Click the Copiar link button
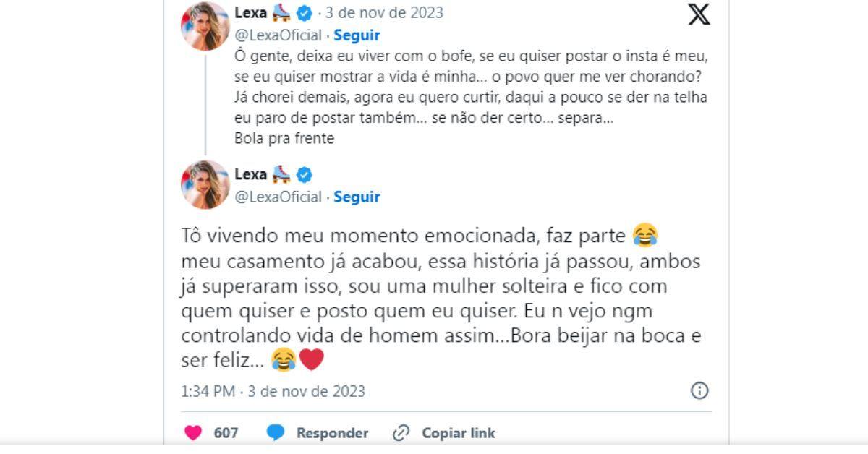Image resolution: width=868 pixels, height=454 pixels. [459, 433]
